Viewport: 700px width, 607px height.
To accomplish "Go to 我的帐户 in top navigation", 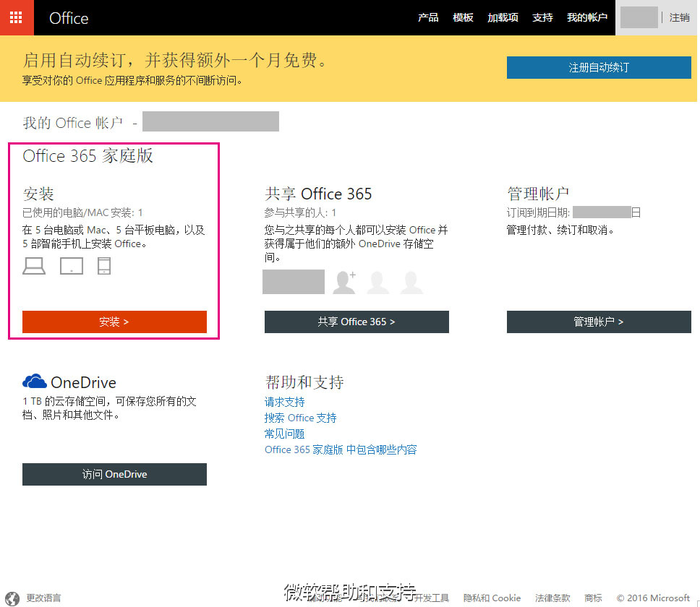I will tap(587, 17).
